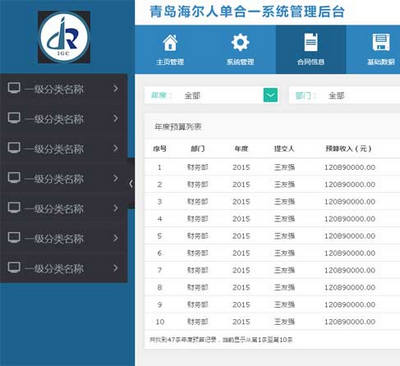Click 财务部 in row 10

198,322
